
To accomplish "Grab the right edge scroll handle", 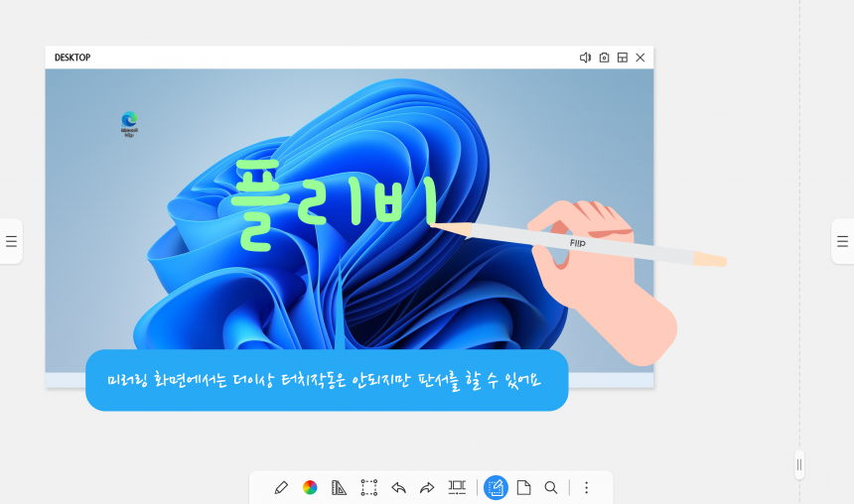I will 799,465.
